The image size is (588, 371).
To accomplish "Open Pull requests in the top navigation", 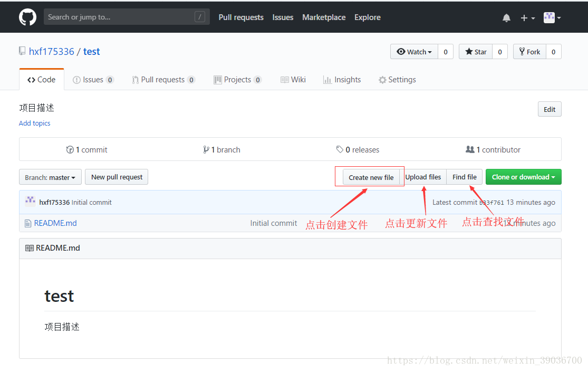I will [x=241, y=17].
